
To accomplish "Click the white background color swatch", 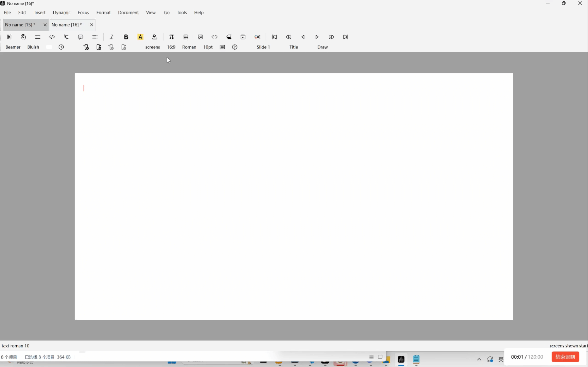I will coord(49,47).
